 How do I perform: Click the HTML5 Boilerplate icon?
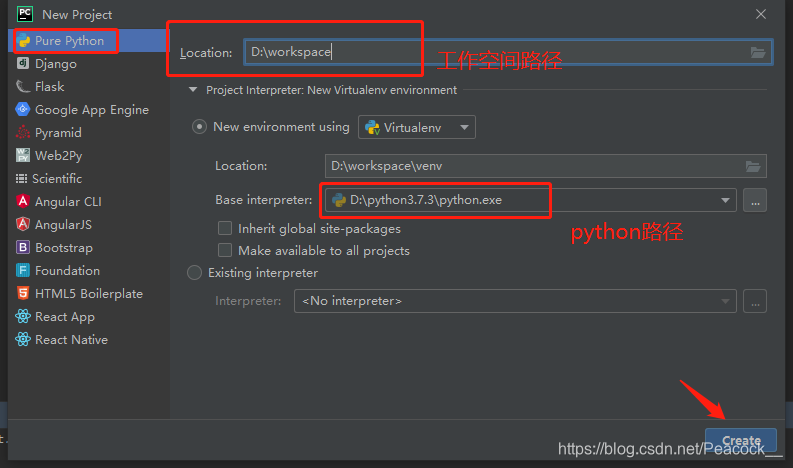pos(23,293)
